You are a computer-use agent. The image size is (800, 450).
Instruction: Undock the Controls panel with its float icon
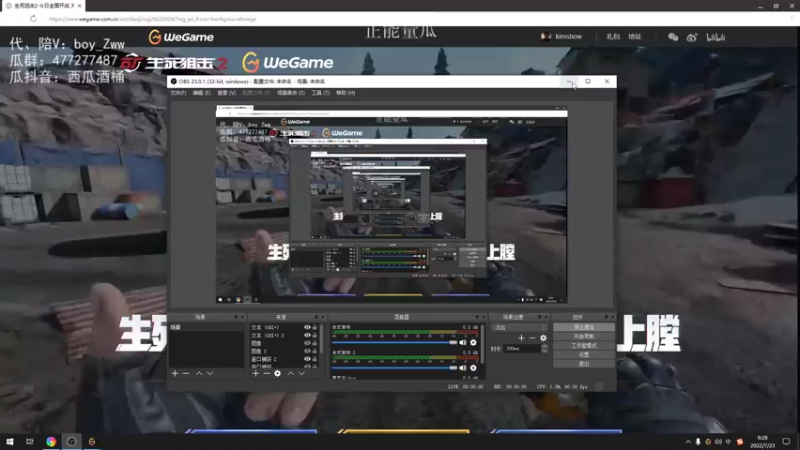606,317
